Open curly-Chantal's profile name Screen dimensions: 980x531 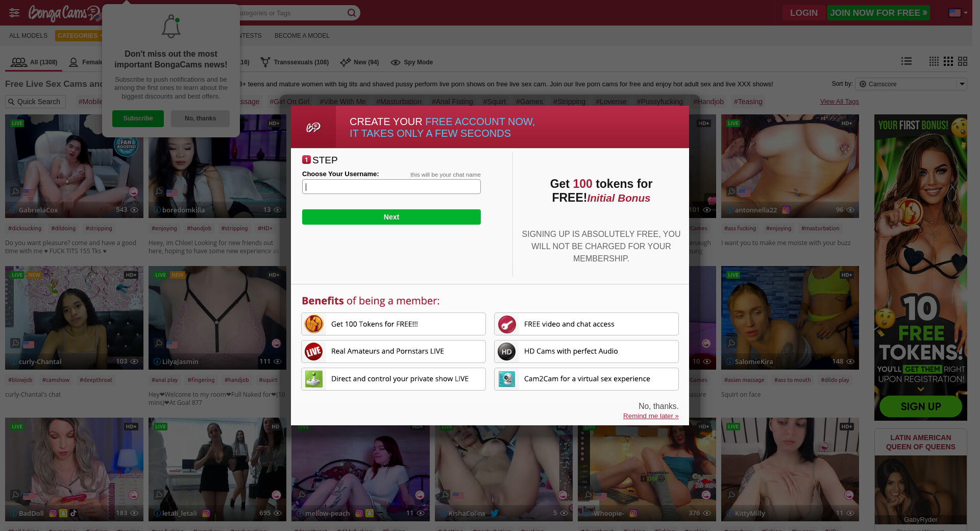pyautogui.click(x=40, y=361)
